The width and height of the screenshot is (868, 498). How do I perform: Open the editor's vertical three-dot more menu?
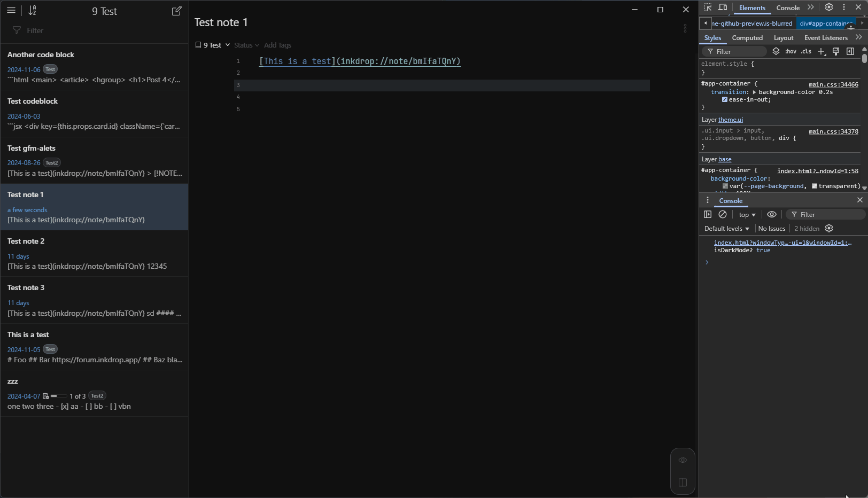pos(685,28)
